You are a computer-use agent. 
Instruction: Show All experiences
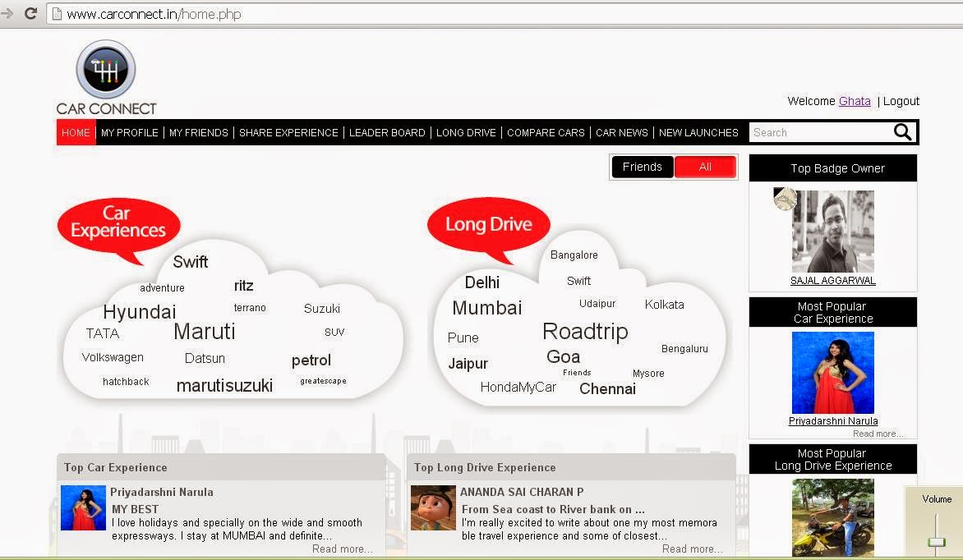click(x=705, y=167)
